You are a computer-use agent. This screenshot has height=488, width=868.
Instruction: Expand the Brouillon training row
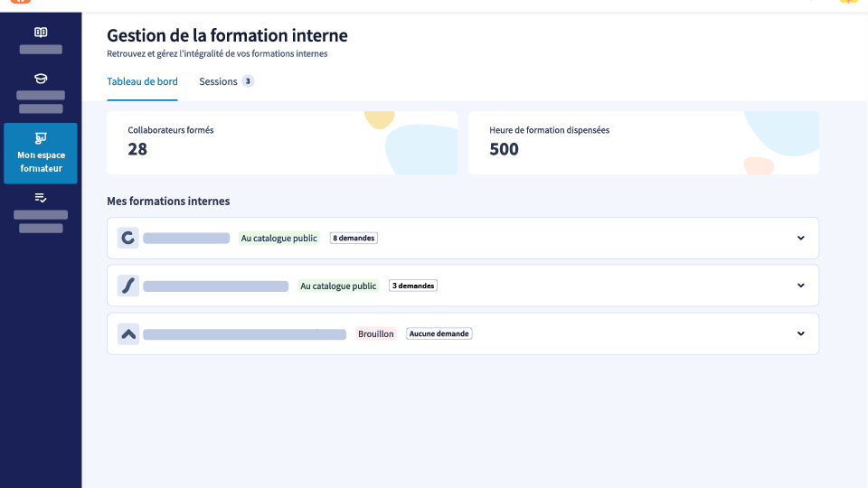tap(800, 333)
